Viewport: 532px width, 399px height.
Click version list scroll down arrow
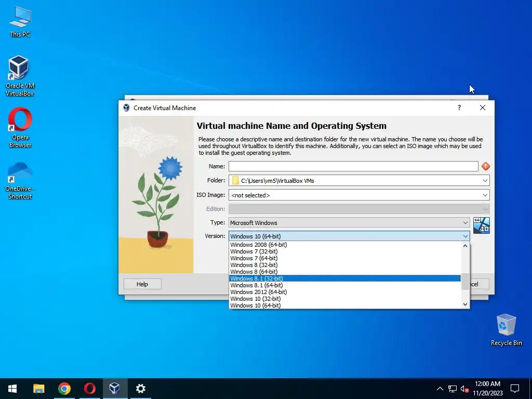pyautogui.click(x=465, y=304)
